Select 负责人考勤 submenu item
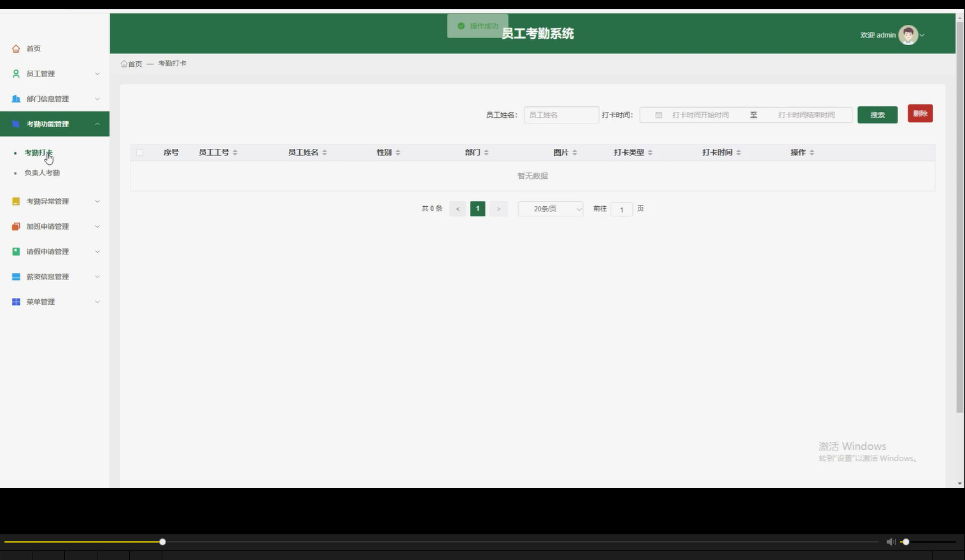 42,173
